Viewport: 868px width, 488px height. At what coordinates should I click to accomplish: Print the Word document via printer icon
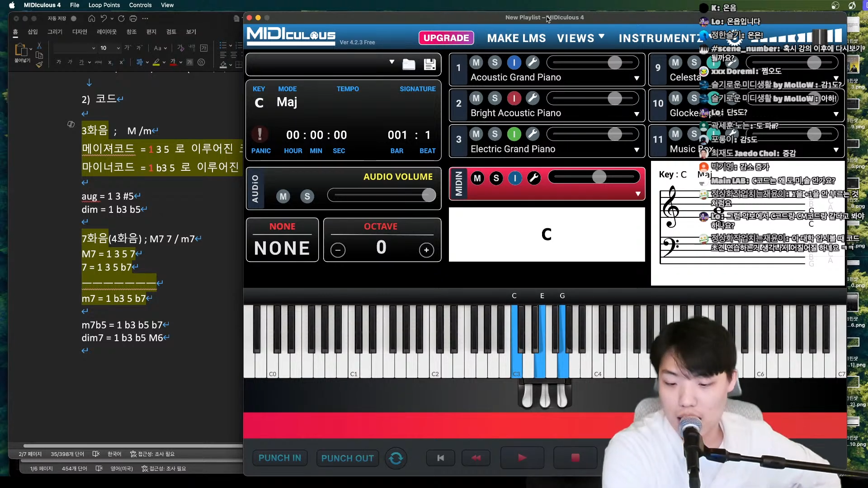point(133,19)
